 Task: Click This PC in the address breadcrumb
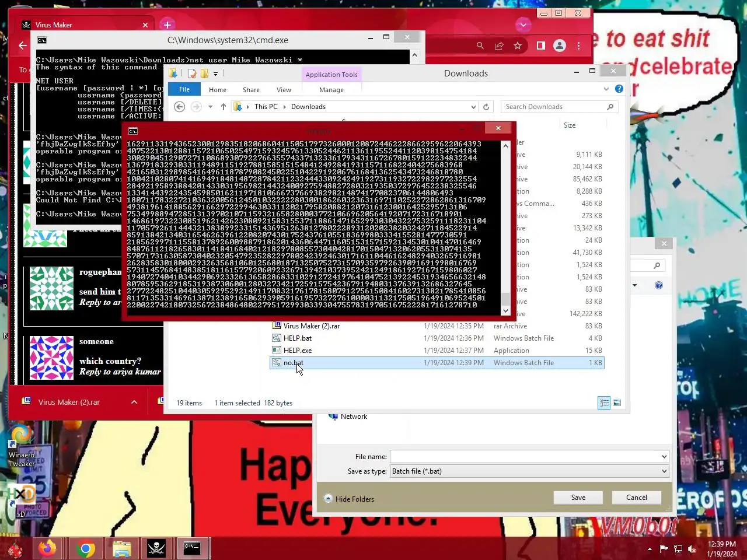pyautogui.click(x=266, y=107)
